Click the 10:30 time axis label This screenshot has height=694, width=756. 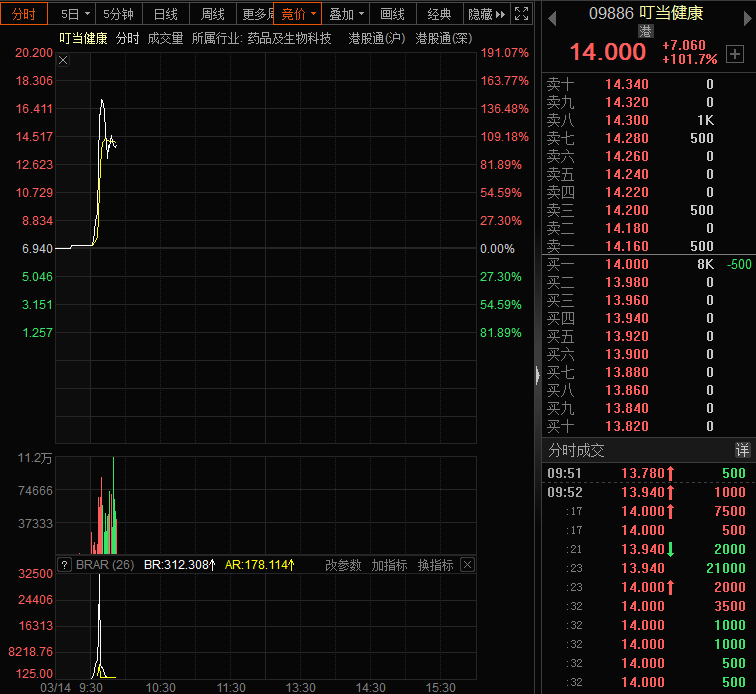161,687
